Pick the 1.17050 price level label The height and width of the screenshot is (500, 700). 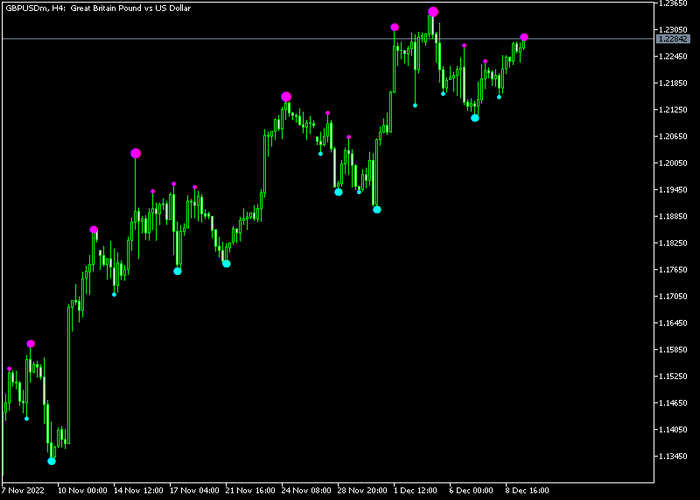pyautogui.click(x=674, y=296)
